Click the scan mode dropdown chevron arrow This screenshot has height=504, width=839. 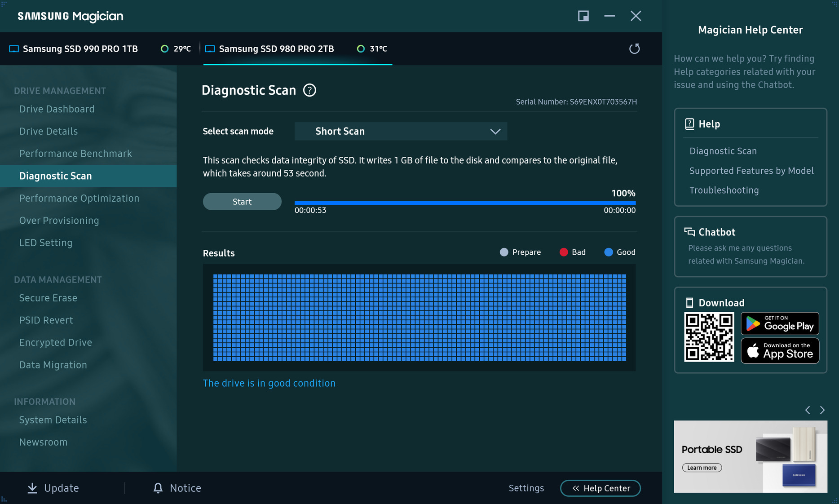495,132
